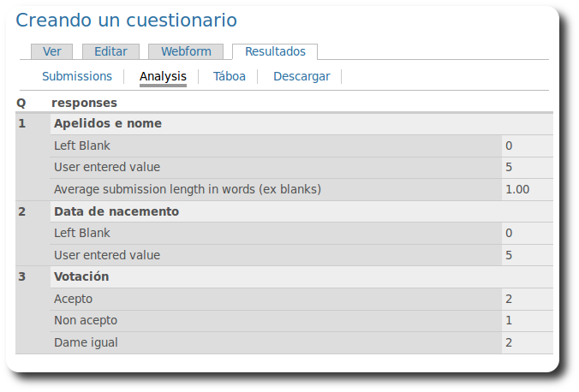The image size is (579, 392).
Task: Click the Votación question heading
Action: click(81, 276)
